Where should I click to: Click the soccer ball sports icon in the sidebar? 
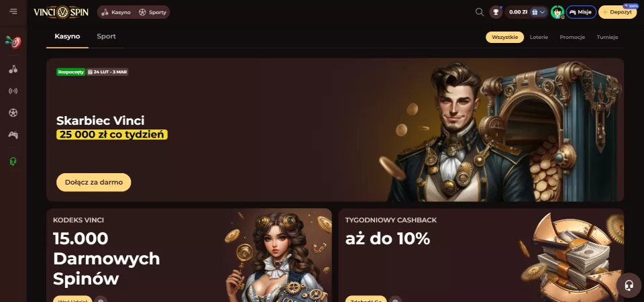(x=13, y=113)
